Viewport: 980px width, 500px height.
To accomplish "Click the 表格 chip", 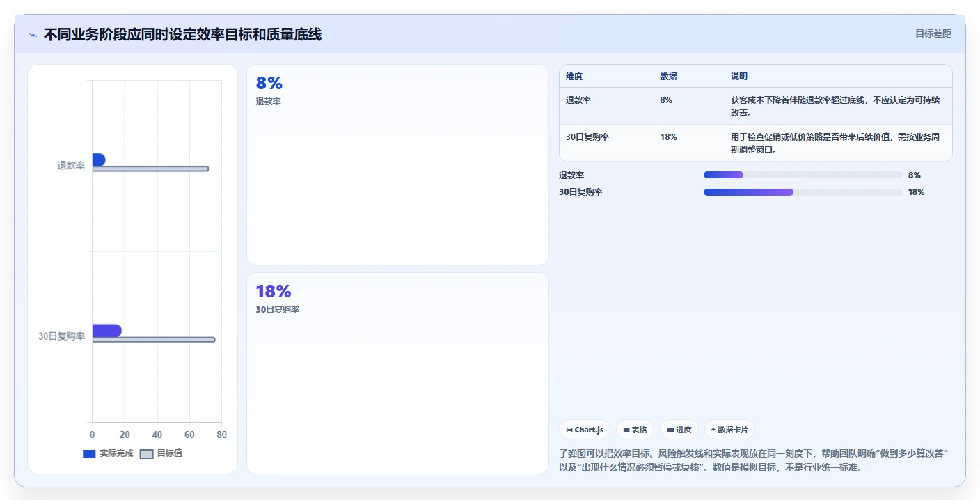I will click(635, 430).
